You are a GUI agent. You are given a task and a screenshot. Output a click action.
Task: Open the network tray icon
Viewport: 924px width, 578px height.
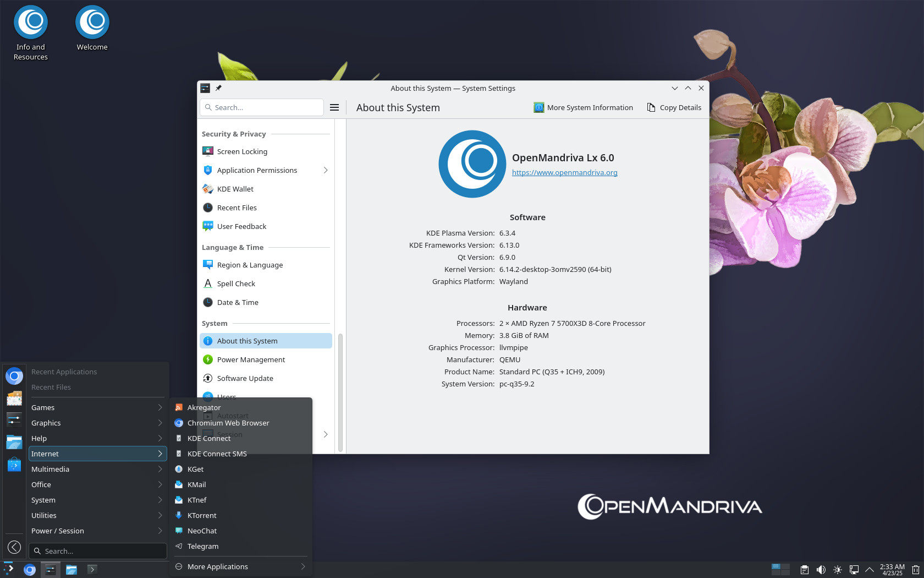tap(854, 570)
